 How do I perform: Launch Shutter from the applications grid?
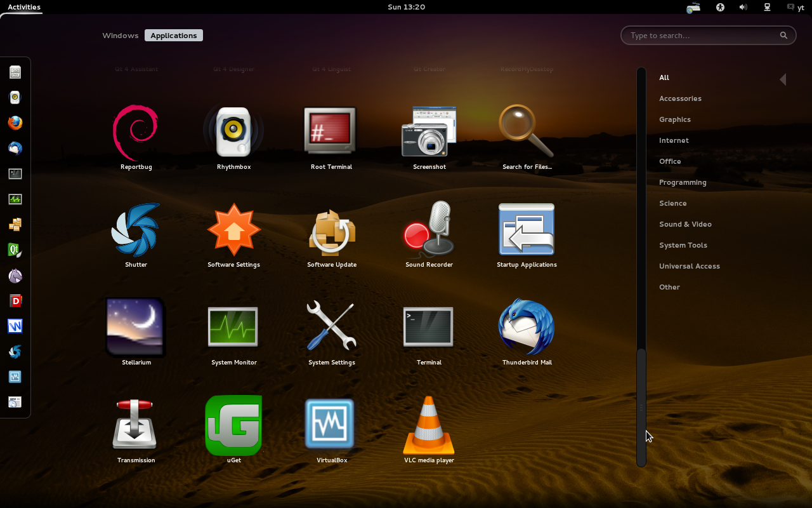136,235
